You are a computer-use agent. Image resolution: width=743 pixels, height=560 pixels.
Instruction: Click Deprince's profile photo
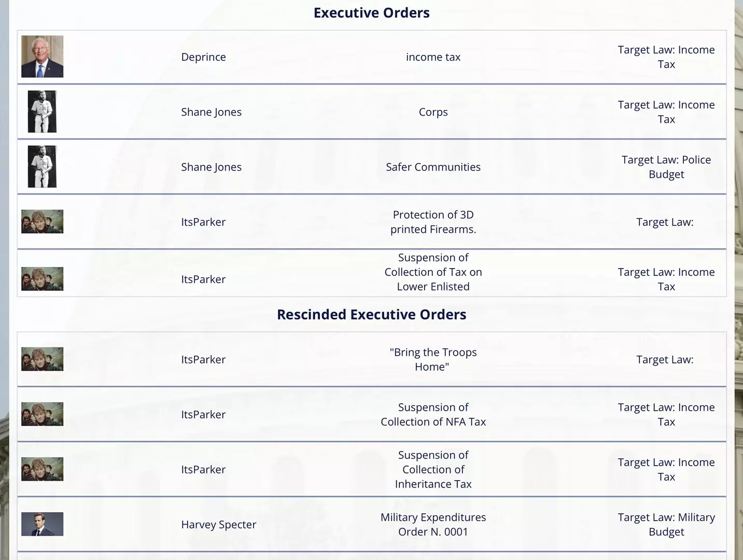(x=42, y=57)
